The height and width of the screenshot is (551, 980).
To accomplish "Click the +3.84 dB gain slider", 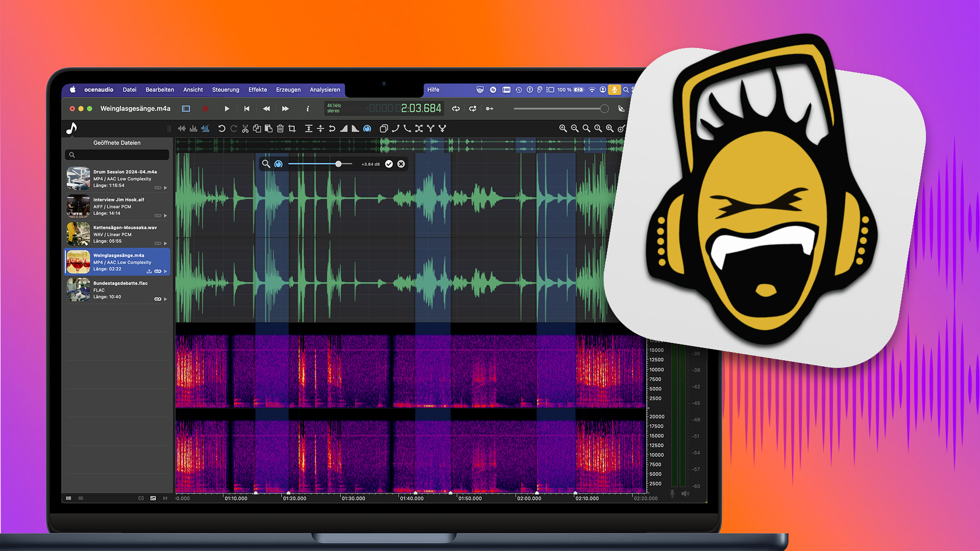I will point(338,164).
